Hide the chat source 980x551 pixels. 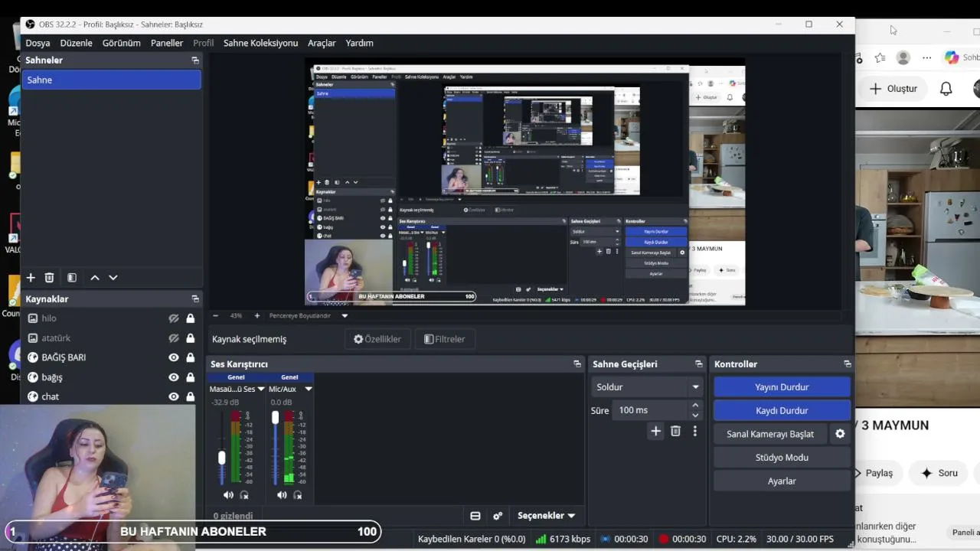click(174, 396)
